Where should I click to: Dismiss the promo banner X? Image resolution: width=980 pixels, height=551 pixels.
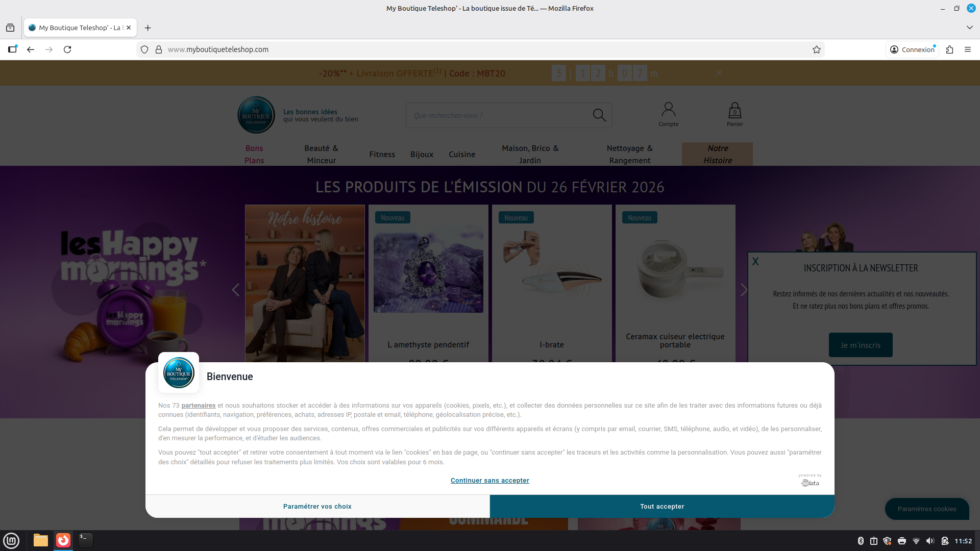click(719, 73)
